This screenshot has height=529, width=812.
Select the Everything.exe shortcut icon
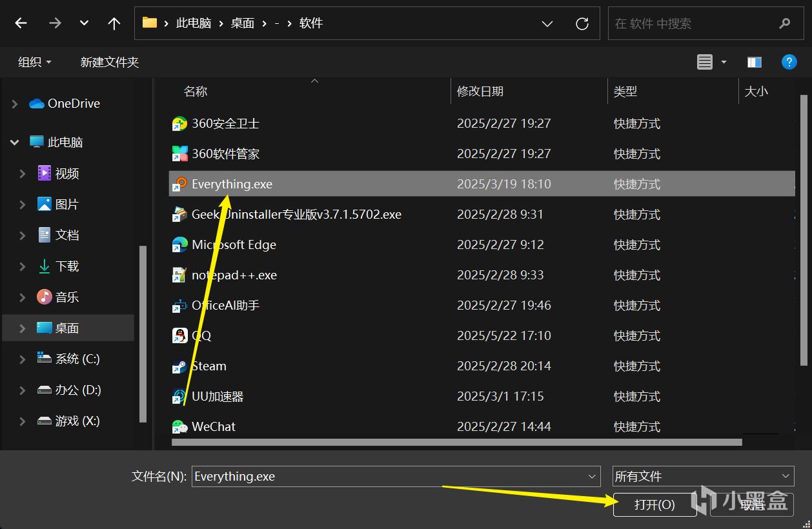coord(179,184)
